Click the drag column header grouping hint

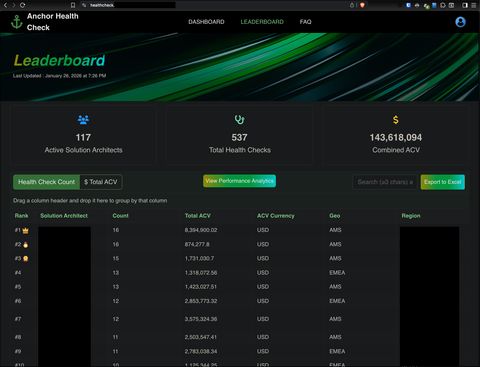click(x=90, y=201)
